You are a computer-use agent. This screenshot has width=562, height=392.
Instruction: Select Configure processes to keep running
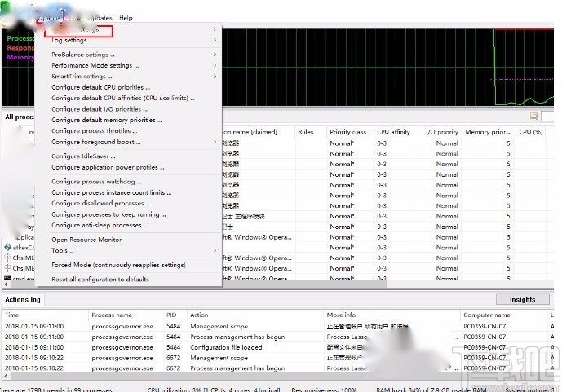[108, 214]
